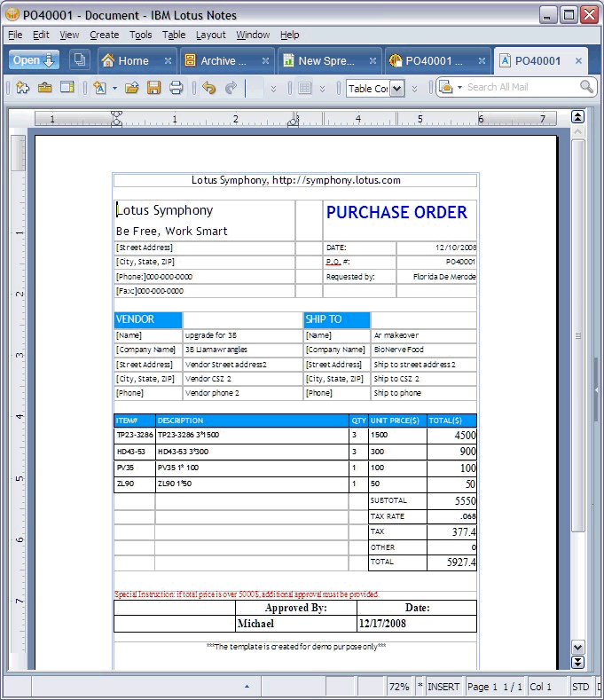This screenshot has height=700, width=604.
Task: Expand toolbar overflow chevron after redo
Action: point(273,89)
